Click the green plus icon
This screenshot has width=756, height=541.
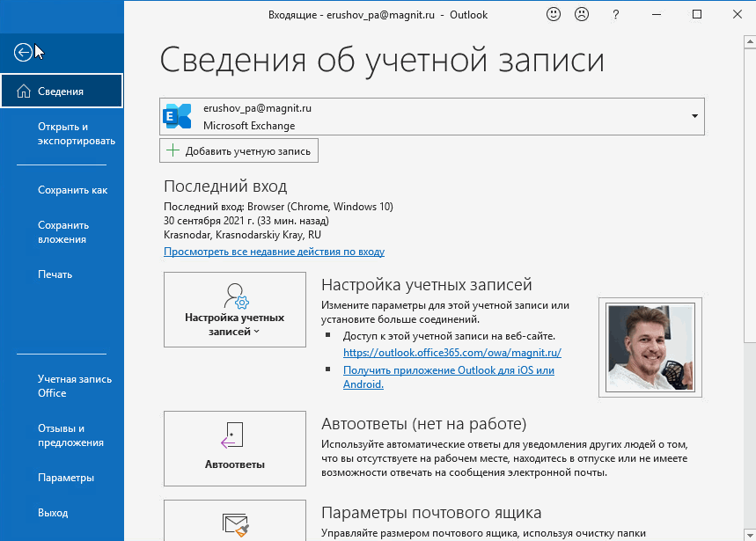point(172,150)
